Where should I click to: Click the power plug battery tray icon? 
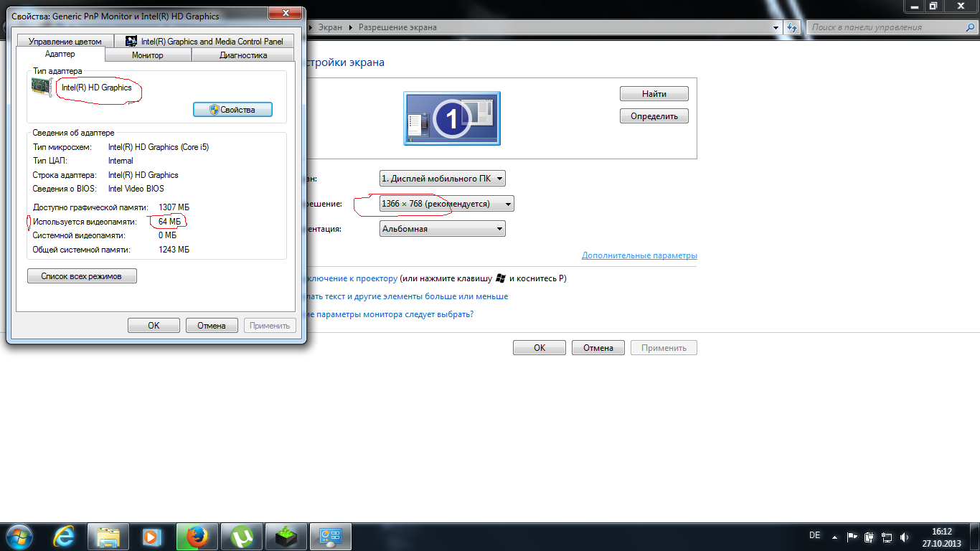coord(870,537)
